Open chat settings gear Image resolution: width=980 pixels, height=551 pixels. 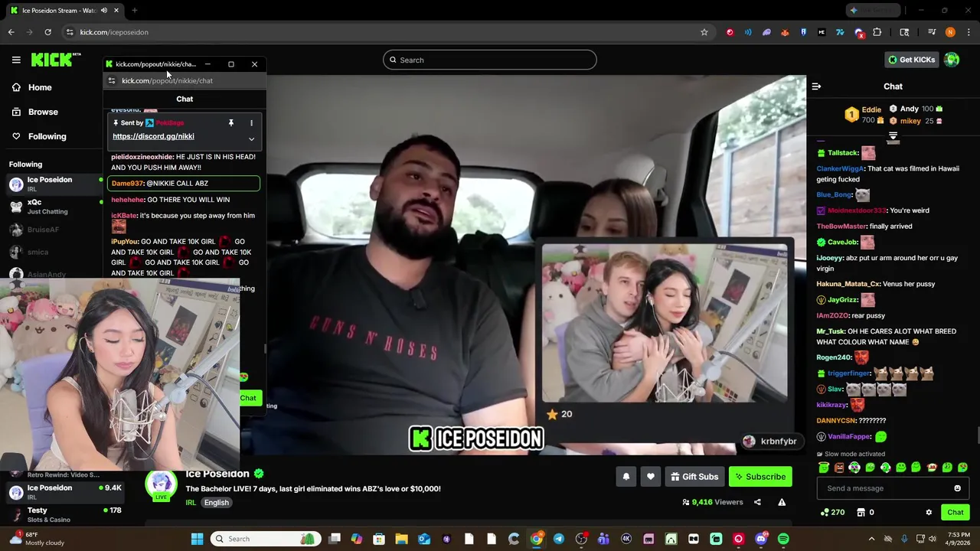pyautogui.click(x=929, y=513)
